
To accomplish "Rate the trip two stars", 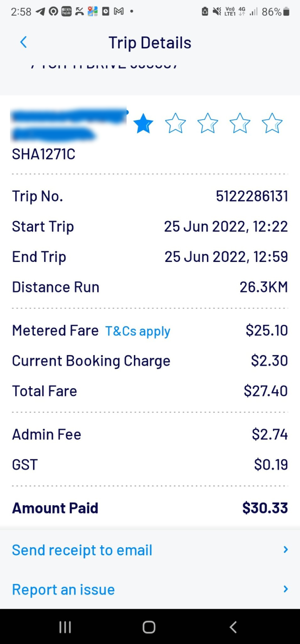I will pyautogui.click(x=175, y=123).
